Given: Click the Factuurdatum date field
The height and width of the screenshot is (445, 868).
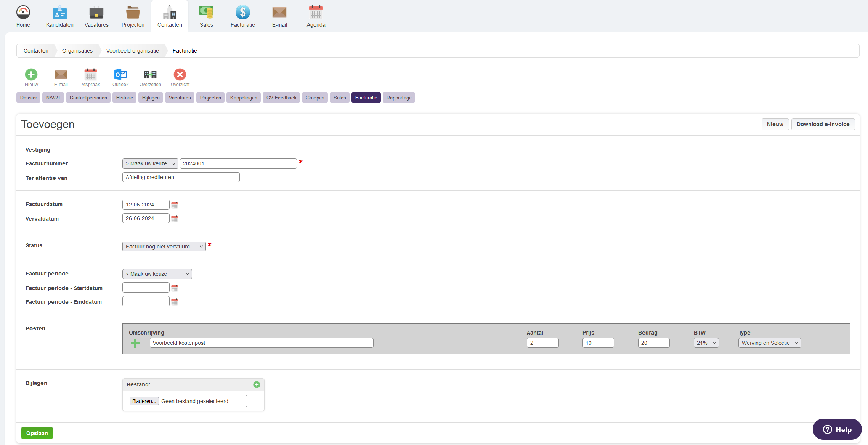Looking at the screenshot, I should [x=146, y=205].
